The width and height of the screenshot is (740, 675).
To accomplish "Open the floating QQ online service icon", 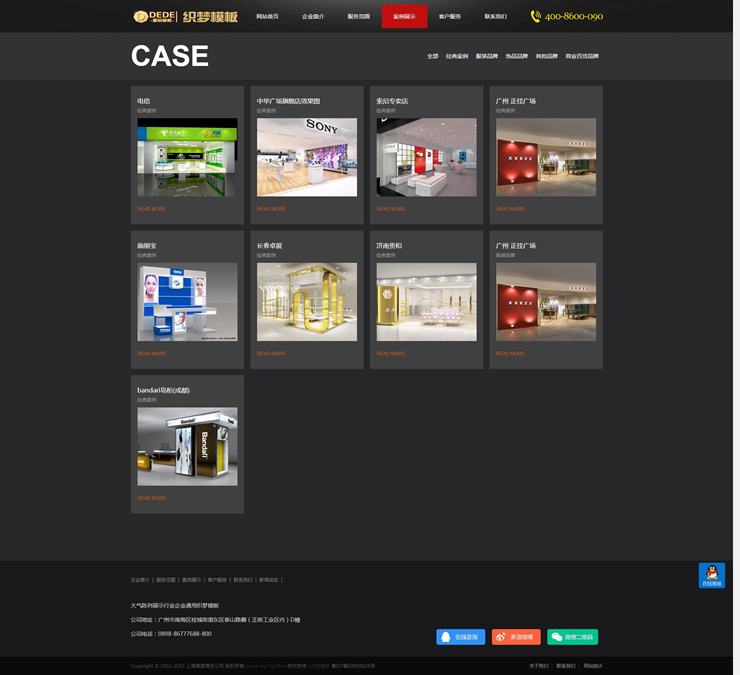I will pyautogui.click(x=711, y=575).
